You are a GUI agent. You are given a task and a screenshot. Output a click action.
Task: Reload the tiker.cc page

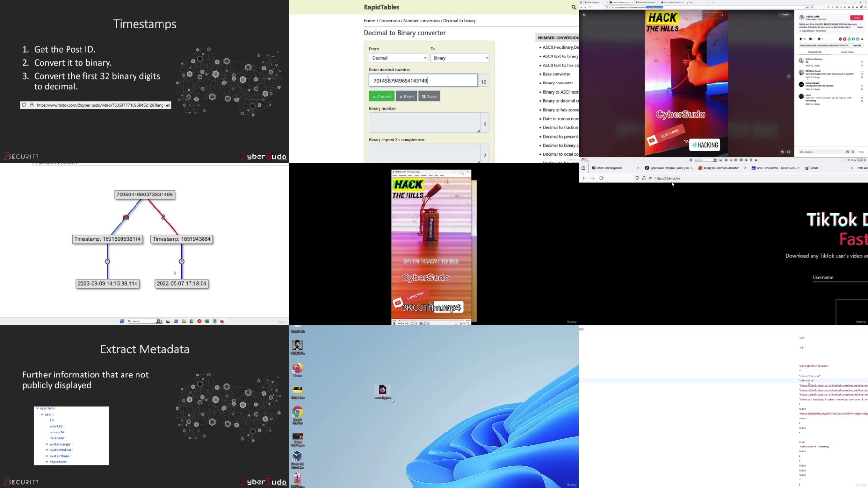click(x=601, y=178)
